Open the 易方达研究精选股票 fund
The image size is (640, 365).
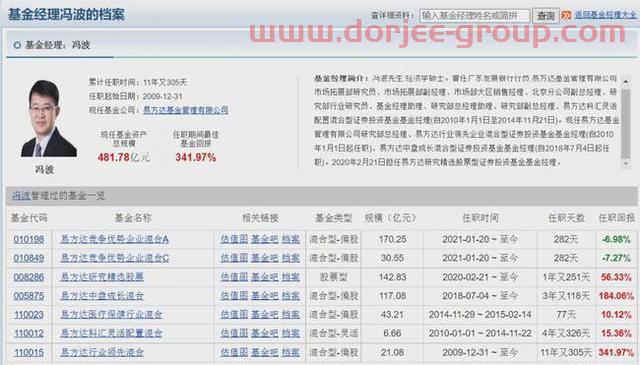[102, 277]
